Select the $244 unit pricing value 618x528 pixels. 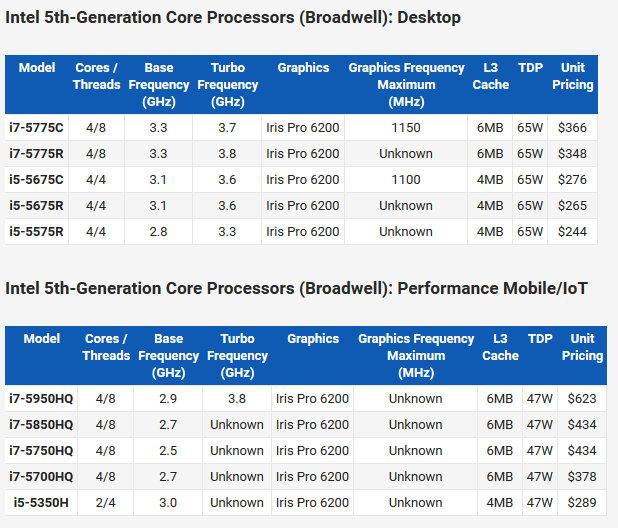pyautogui.click(x=572, y=232)
